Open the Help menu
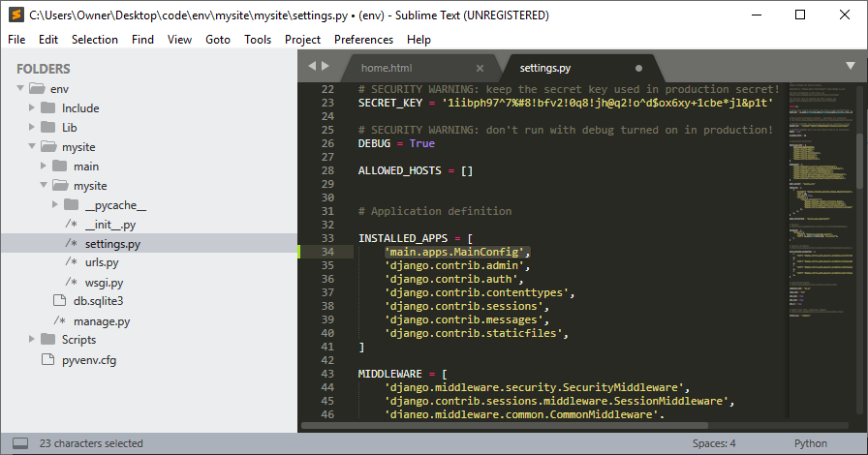Image resolution: width=868 pixels, height=455 pixels. tap(418, 40)
